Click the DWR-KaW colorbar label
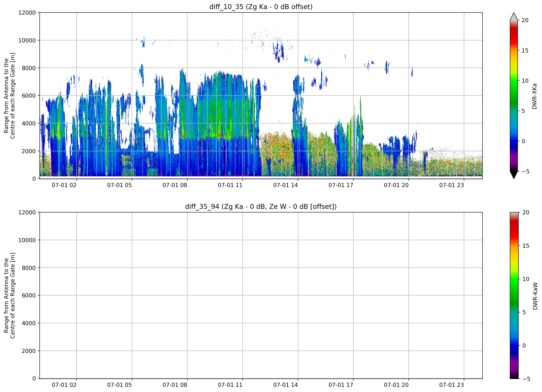Viewport: 542px width, 392px height. tap(535, 296)
